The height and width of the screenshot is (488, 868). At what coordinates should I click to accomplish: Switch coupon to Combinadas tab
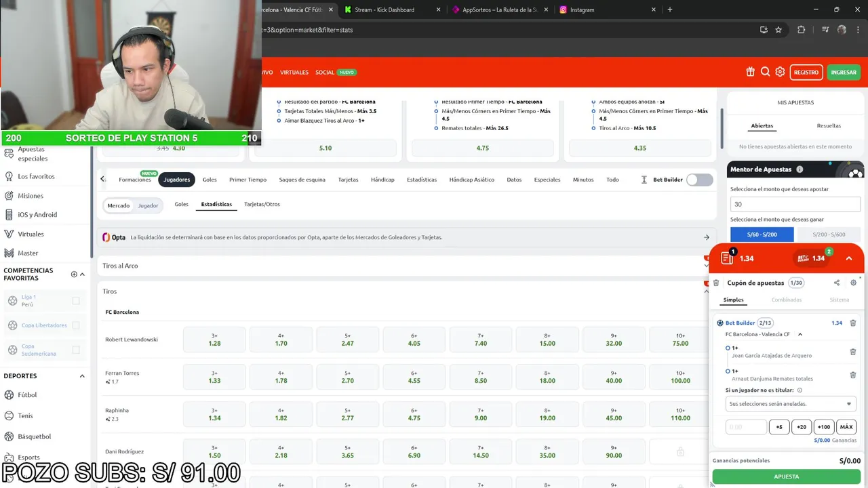click(787, 300)
